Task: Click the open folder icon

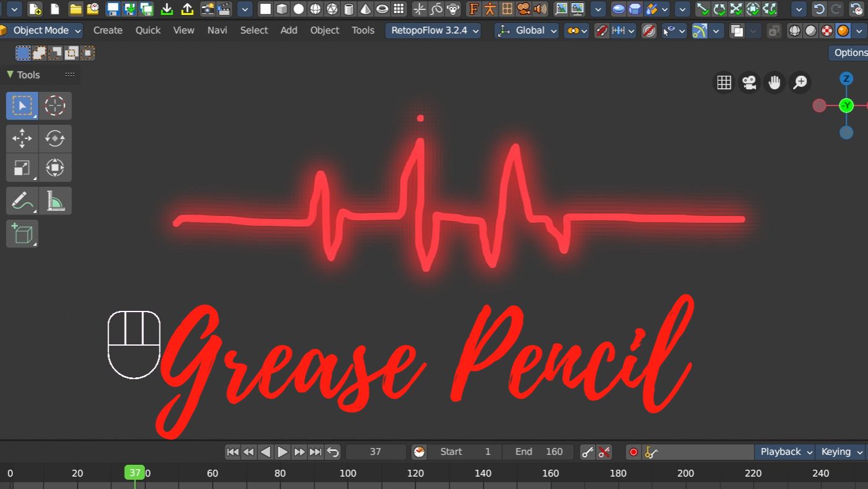Action: click(x=76, y=9)
